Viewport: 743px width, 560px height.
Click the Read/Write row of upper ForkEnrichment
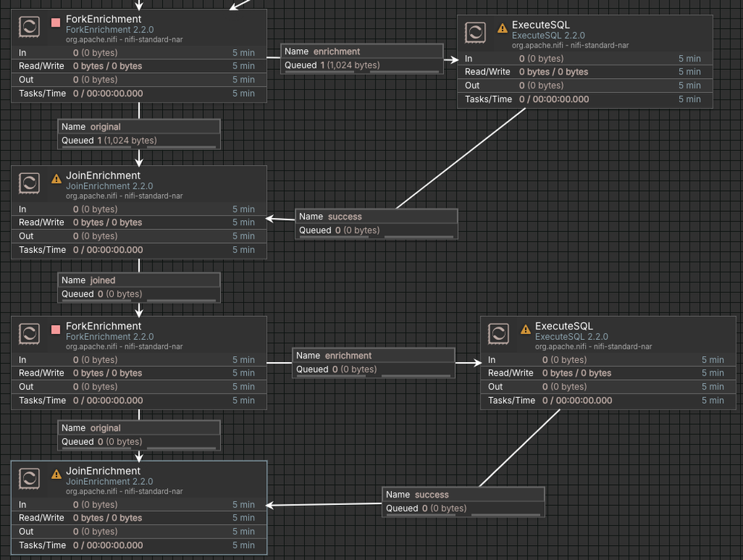[x=139, y=66]
